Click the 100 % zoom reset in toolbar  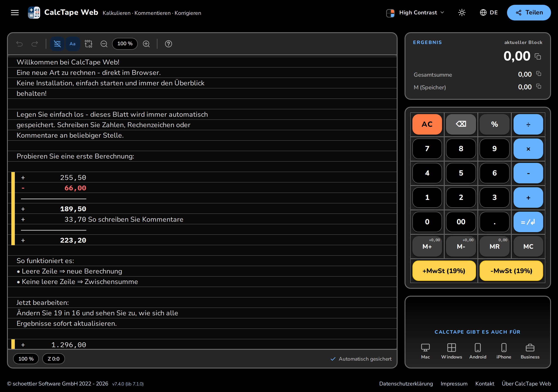[125, 44]
